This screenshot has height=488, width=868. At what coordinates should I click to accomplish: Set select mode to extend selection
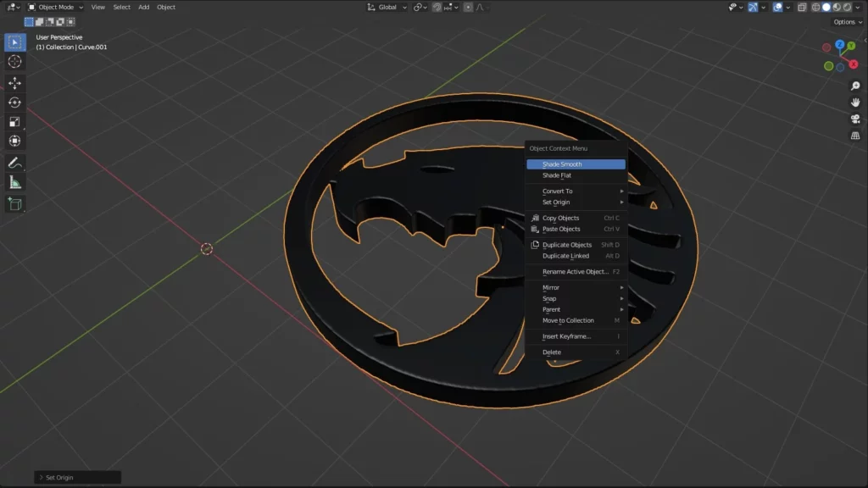[39, 21]
